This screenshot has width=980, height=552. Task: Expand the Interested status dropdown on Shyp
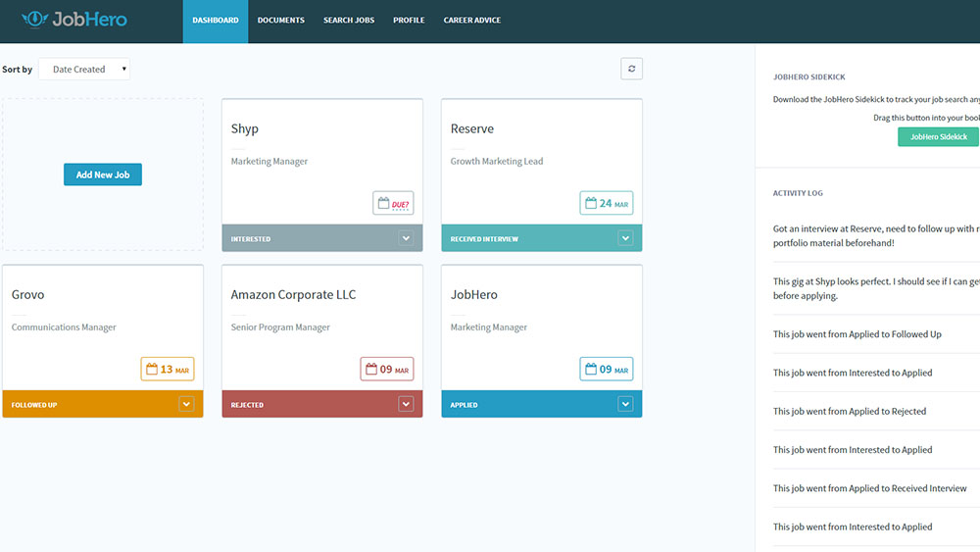point(406,238)
